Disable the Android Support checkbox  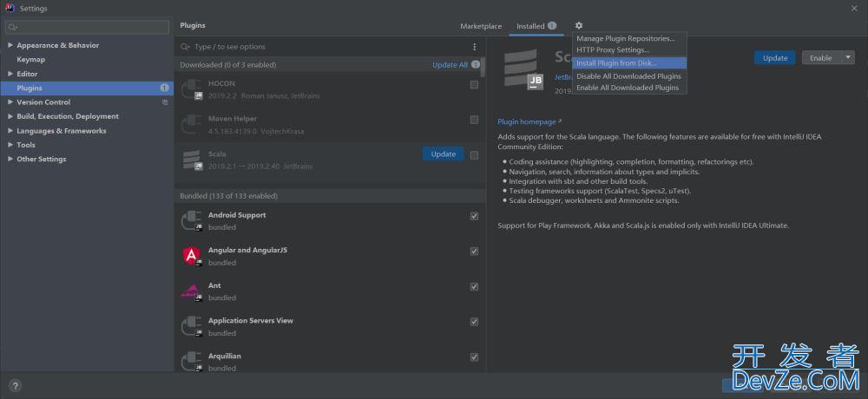475,216
